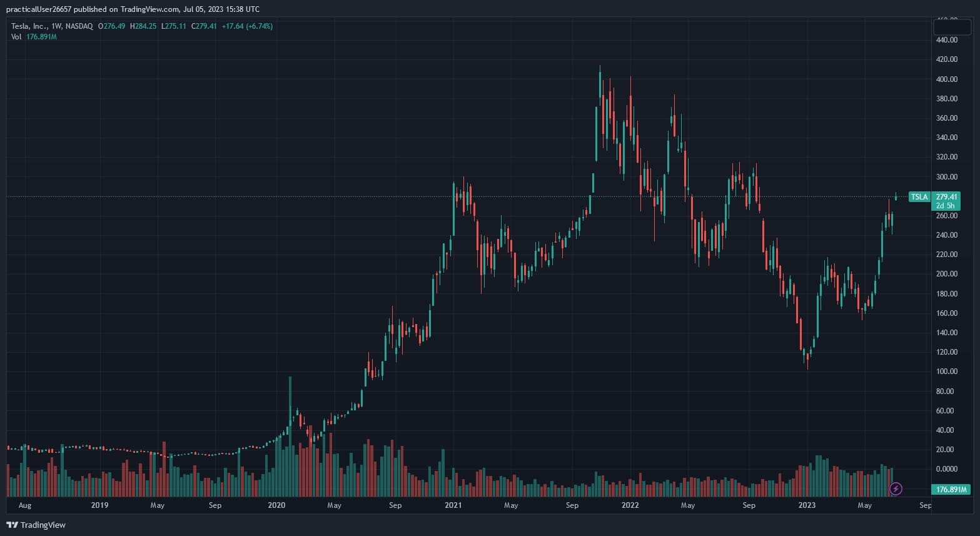Click the 2020 label on time axis

pyautogui.click(x=276, y=505)
